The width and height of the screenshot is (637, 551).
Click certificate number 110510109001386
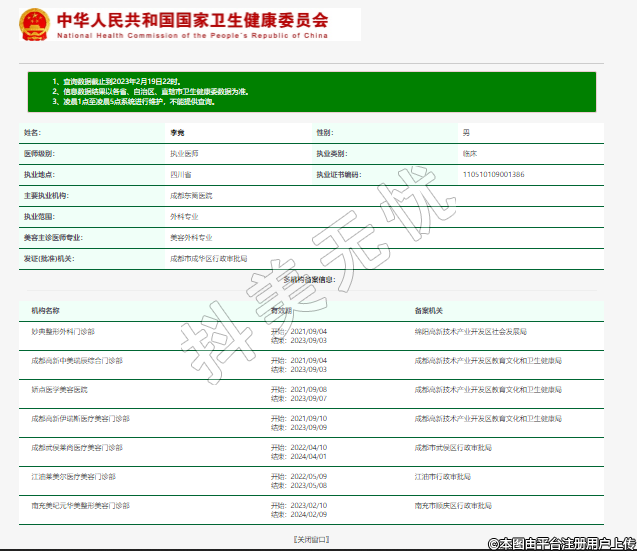pos(494,174)
